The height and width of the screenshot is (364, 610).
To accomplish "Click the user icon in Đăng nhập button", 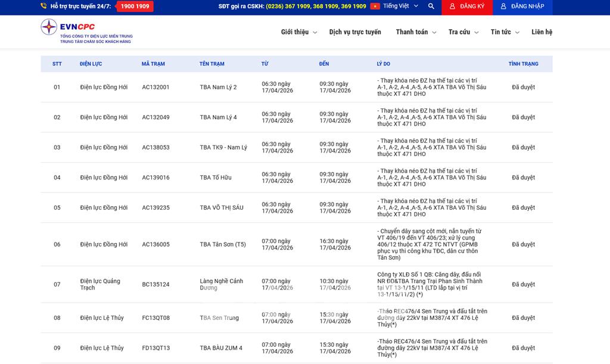I will tap(503, 7).
